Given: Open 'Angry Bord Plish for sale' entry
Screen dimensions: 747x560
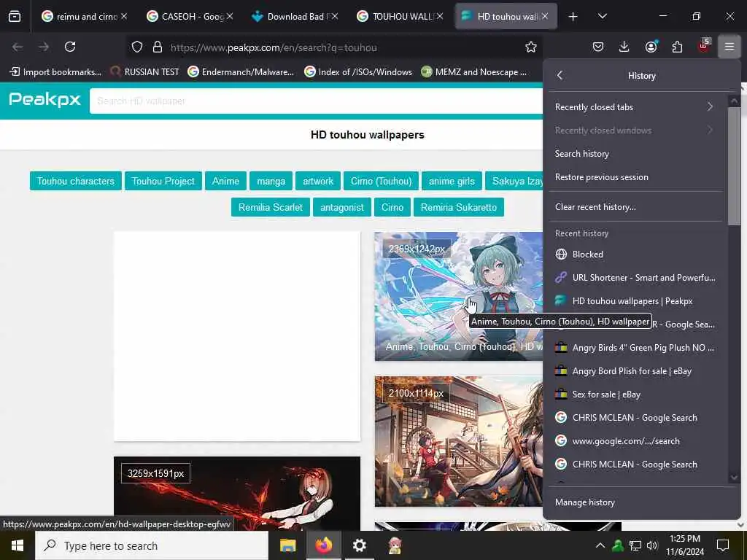Looking at the screenshot, I should point(635,370).
